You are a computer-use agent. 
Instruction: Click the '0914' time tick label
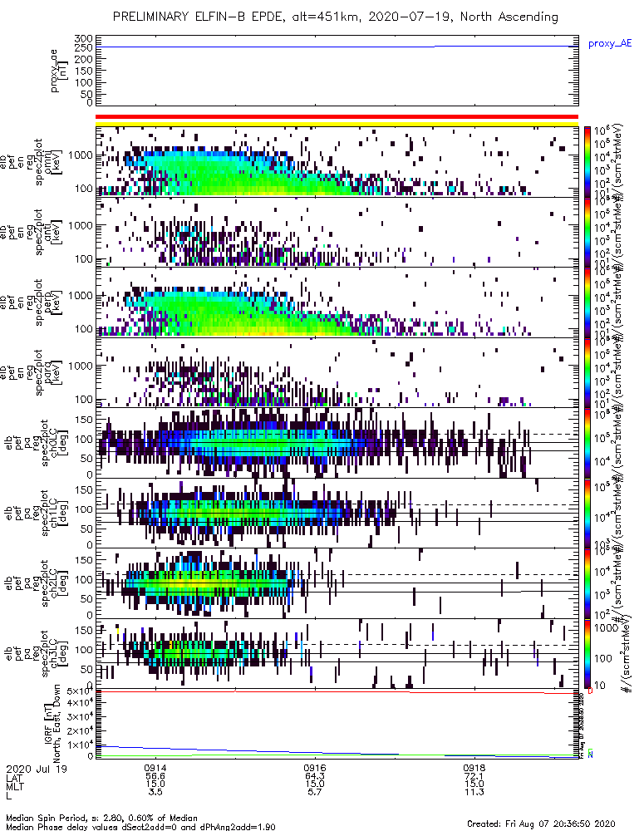[x=155, y=768]
